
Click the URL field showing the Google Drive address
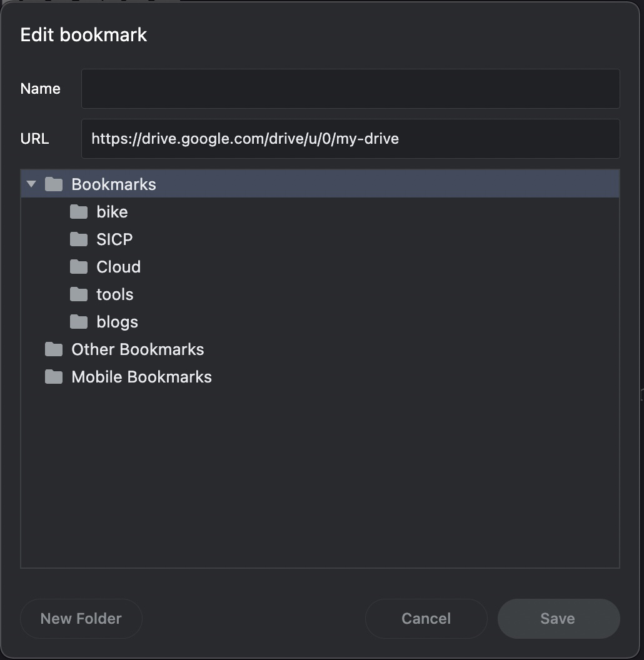[350, 138]
